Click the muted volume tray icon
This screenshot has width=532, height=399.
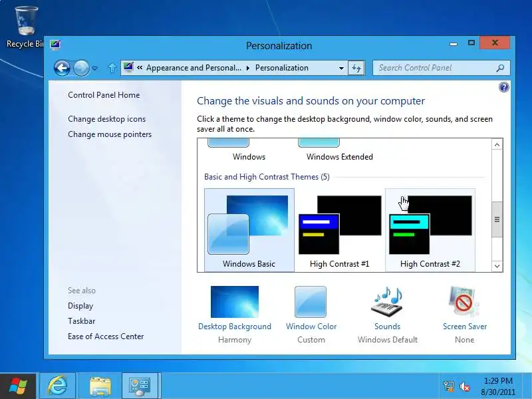pyautogui.click(x=464, y=386)
